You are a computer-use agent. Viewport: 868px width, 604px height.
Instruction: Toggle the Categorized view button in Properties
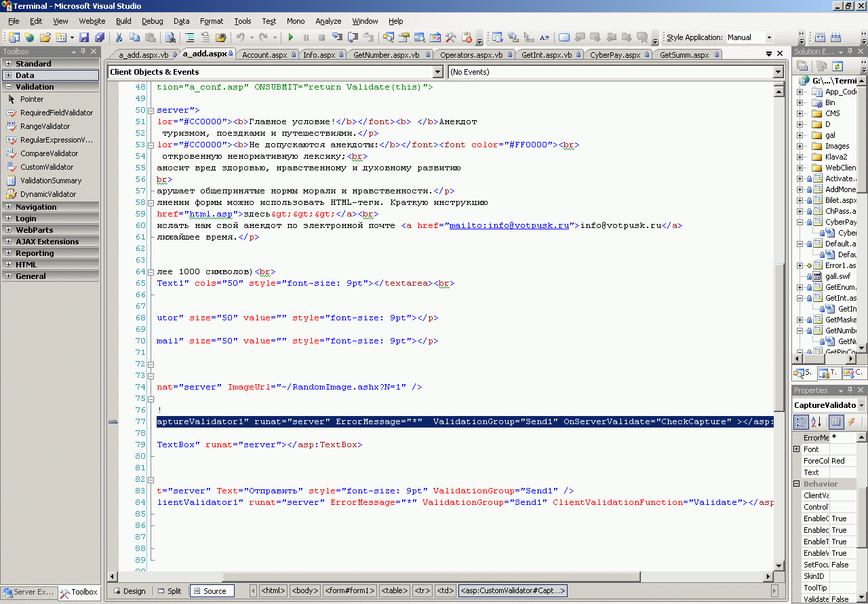coord(801,422)
